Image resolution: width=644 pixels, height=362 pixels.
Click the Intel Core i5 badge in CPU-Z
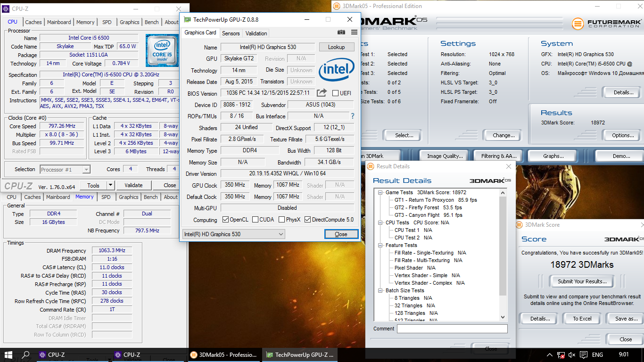pyautogui.click(x=161, y=50)
